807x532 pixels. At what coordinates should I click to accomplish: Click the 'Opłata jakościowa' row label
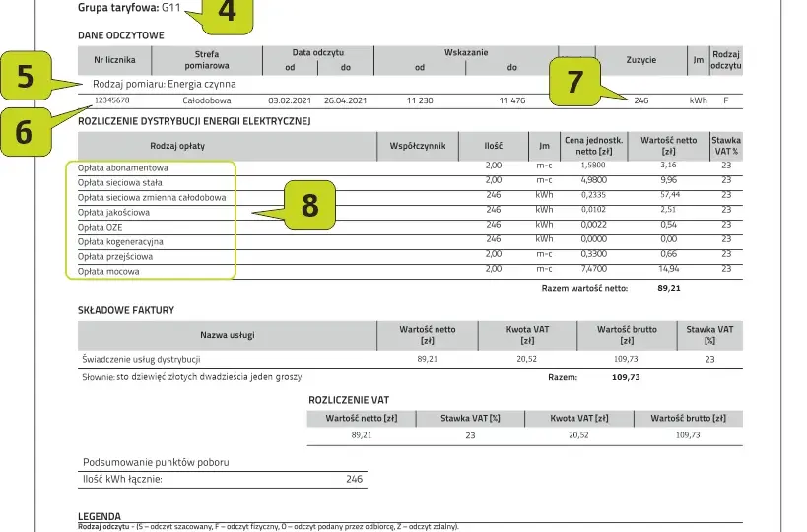113,213
